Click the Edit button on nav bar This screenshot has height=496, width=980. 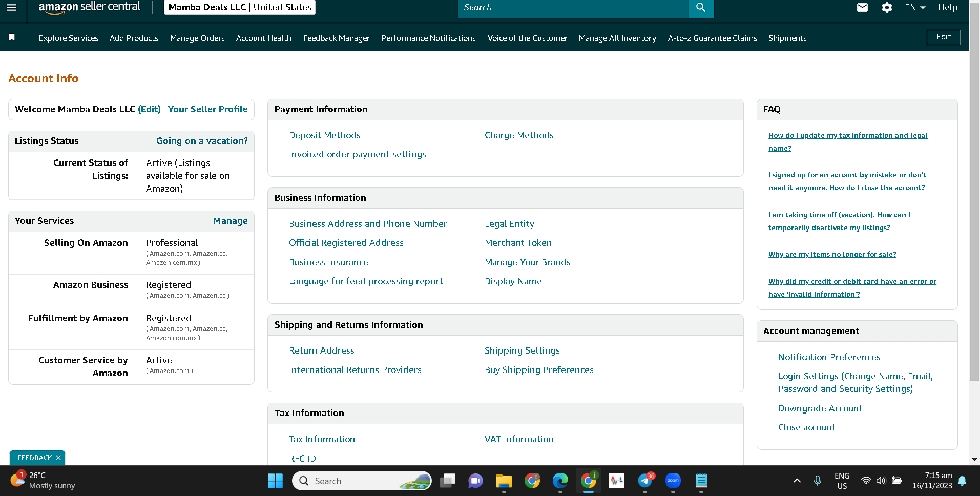[x=944, y=37]
